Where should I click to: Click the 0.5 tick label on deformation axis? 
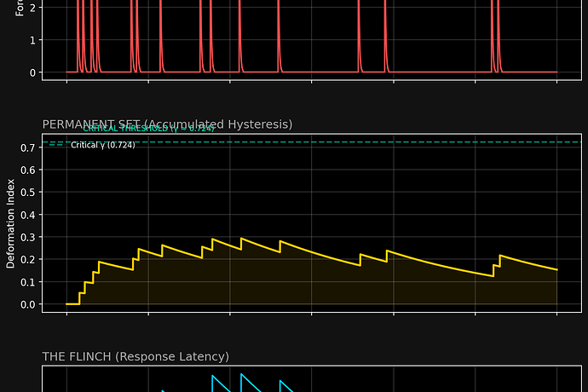point(27,193)
